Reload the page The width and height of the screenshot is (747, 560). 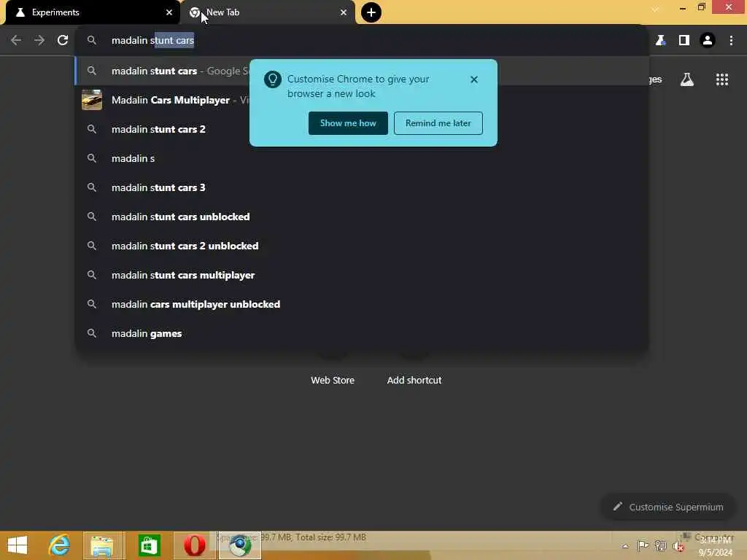(x=63, y=41)
